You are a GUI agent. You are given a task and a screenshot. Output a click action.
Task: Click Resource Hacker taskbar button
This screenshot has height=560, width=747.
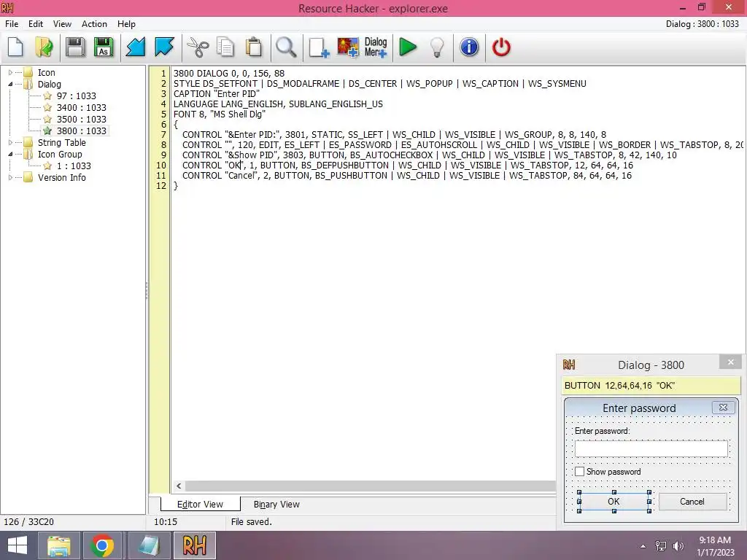point(194,545)
